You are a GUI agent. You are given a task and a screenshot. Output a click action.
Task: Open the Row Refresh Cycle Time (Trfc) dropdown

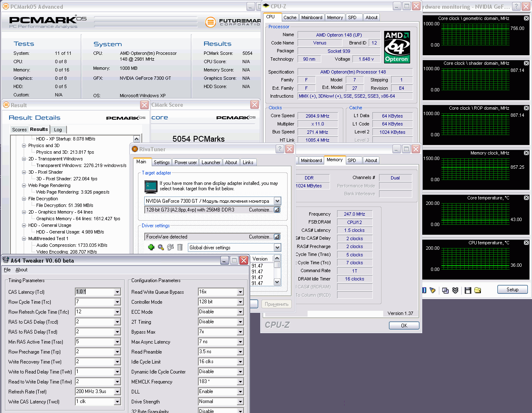click(117, 312)
